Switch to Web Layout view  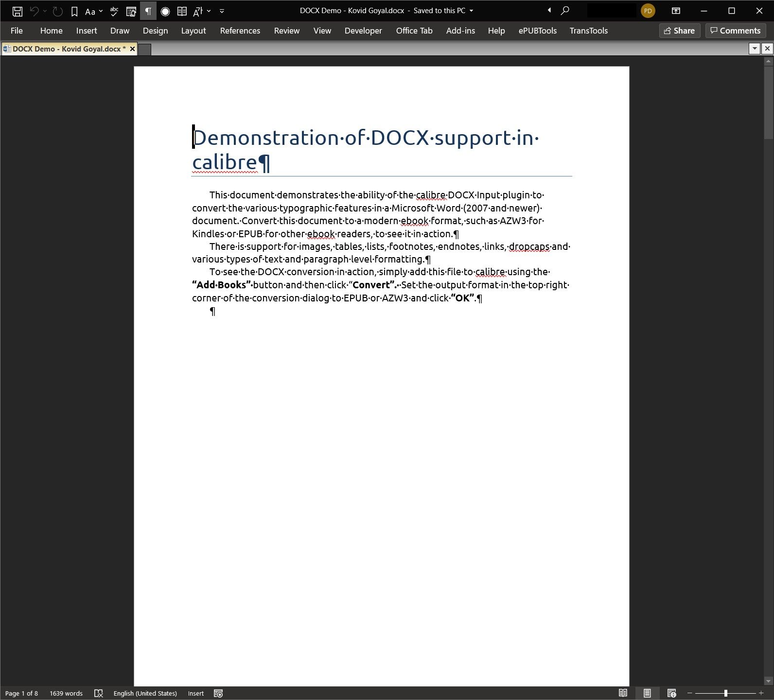point(672,693)
